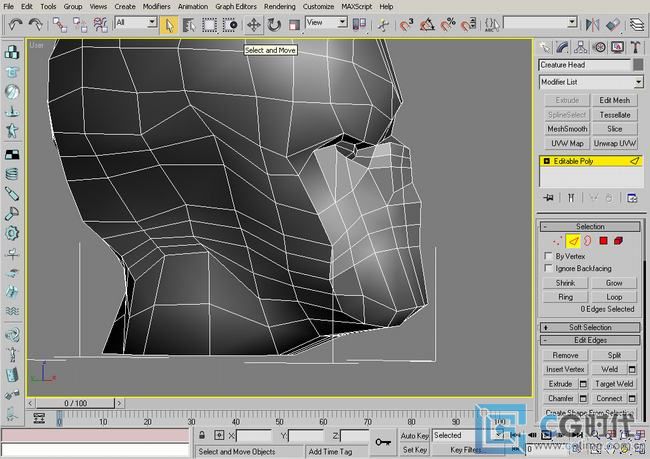Click the Loop selection button
This screenshot has height=459, width=650.
[614, 297]
